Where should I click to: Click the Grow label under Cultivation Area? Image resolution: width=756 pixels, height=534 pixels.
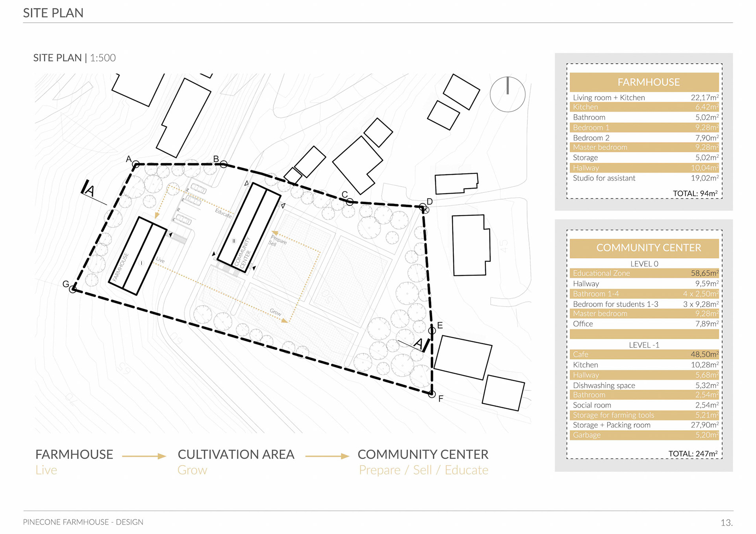tap(192, 470)
